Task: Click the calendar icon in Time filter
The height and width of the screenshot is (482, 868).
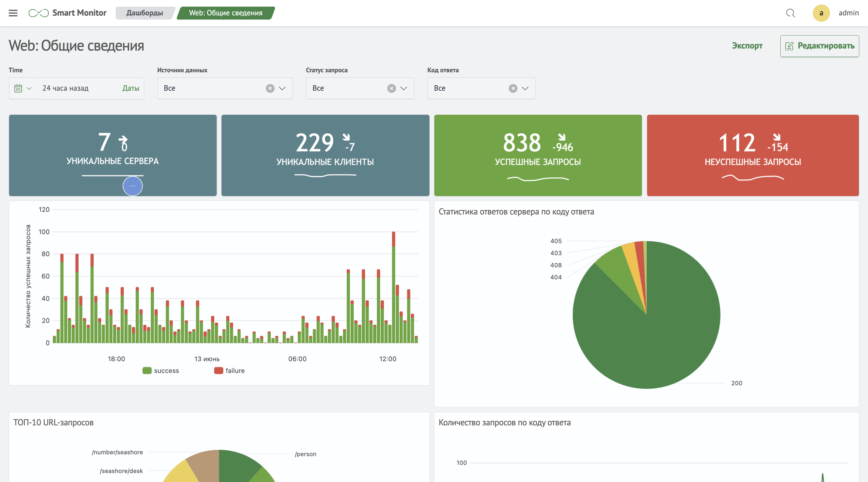Action: 18,88
